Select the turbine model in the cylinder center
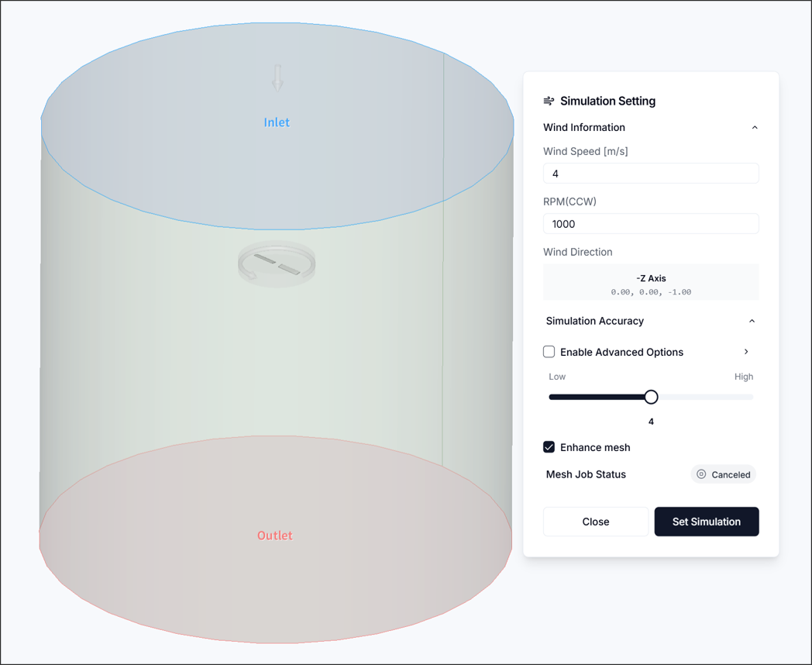 tap(277, 264)
